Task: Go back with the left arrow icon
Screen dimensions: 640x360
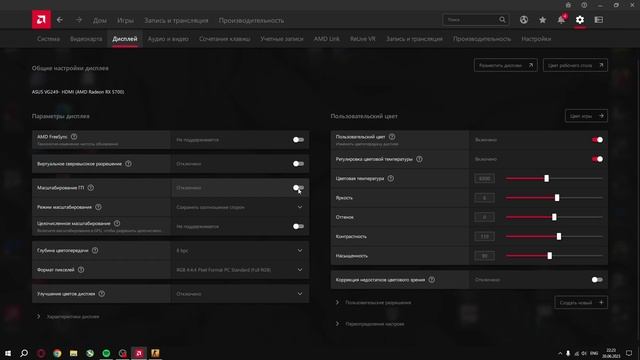Action: click(x=60, y=20)
